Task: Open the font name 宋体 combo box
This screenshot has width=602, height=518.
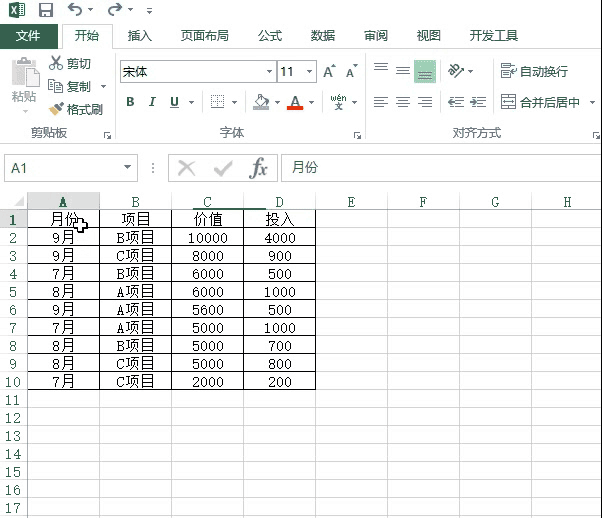Action: (x=198, y=71)
